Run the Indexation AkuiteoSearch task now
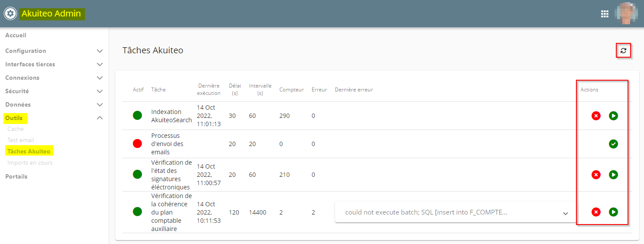Viewport: 644px width, 244px height. point(613,116)
